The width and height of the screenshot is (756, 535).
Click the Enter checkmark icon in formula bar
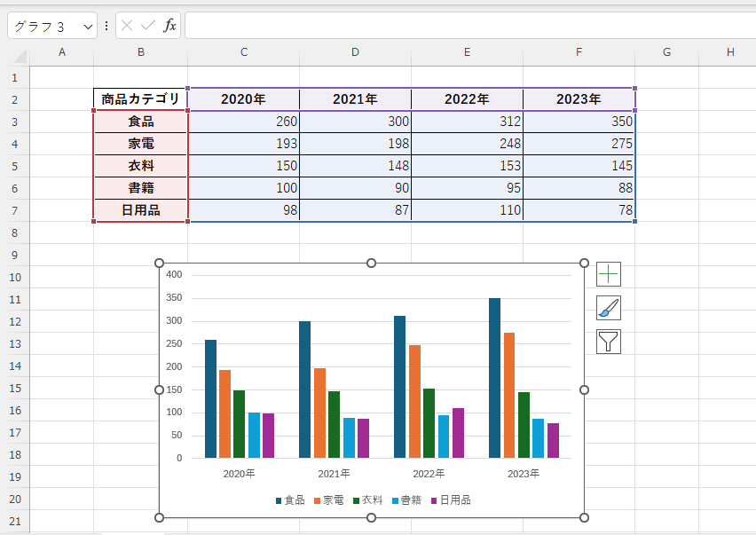pos(148,26)
